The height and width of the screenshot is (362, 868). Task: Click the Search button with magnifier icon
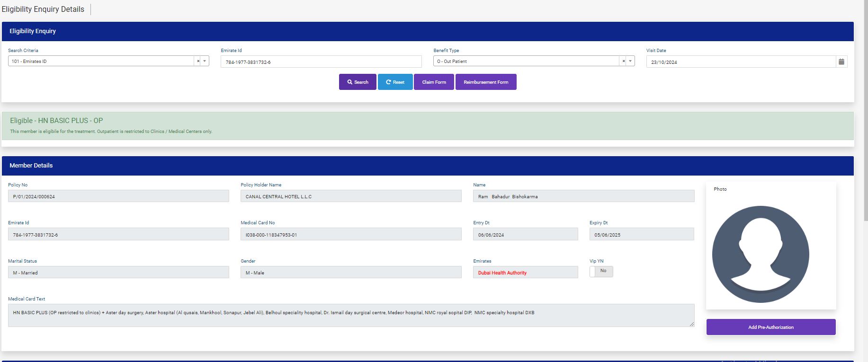(x=358, y=82)
